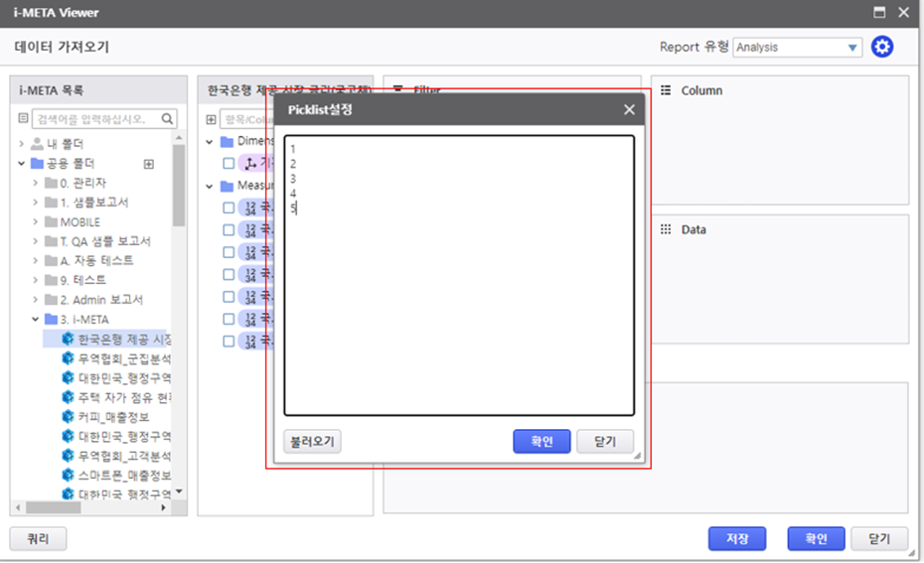This screenshot has height=563, width=924.
Task: Click the 불러오기 button in Picklist dialog
Action: (312, 442)
